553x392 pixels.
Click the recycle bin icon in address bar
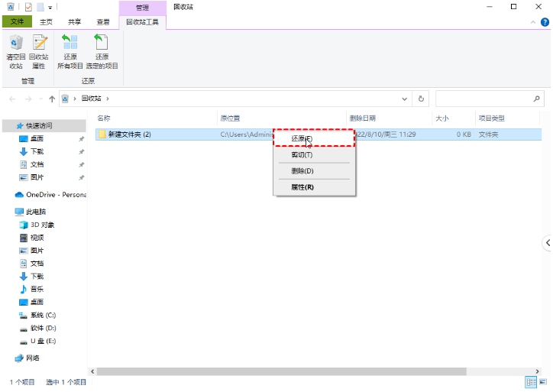click(65, 99)
